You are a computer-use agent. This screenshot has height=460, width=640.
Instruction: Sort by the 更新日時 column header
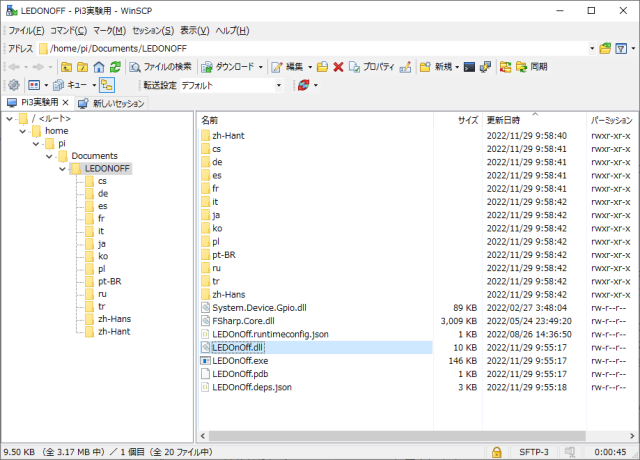point(503,119)
